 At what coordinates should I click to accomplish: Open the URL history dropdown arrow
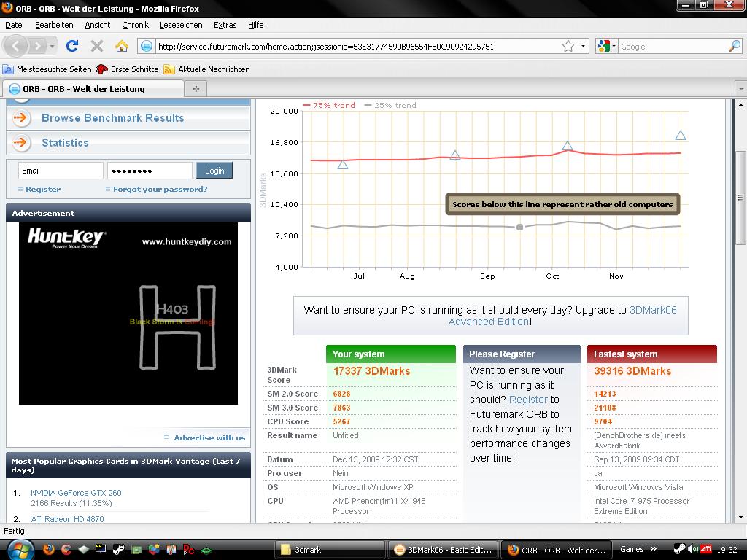583,46
